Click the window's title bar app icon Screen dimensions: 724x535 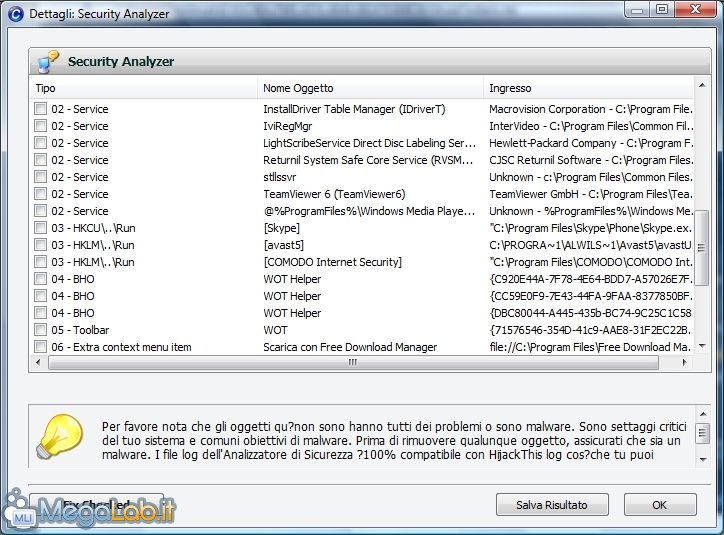[16, 14]
